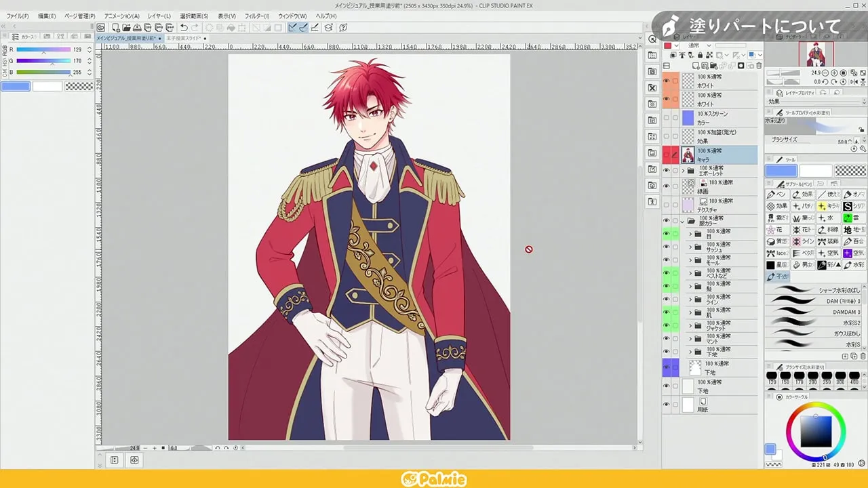Click the help question mark icon

(x=343, y=28)
